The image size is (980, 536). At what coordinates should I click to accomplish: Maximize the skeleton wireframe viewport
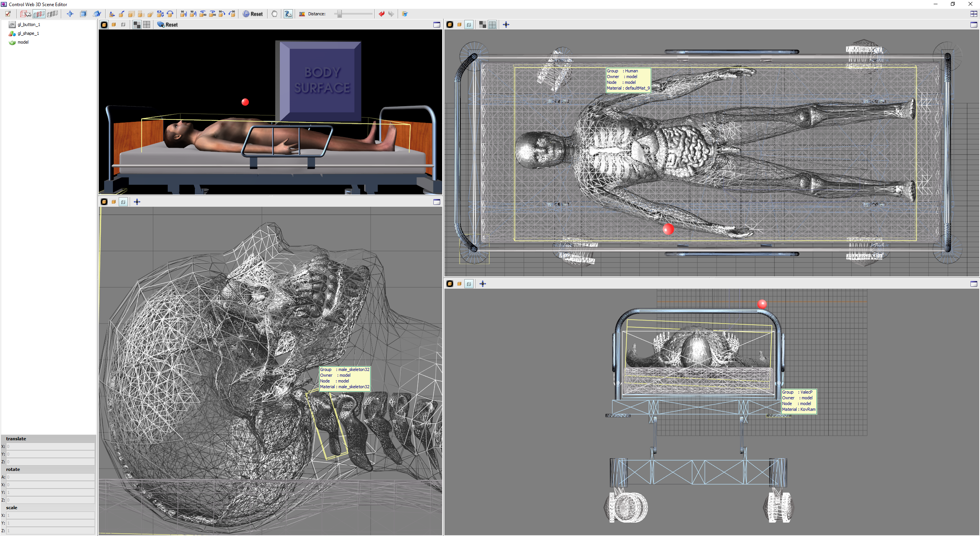tap(436, 202)
